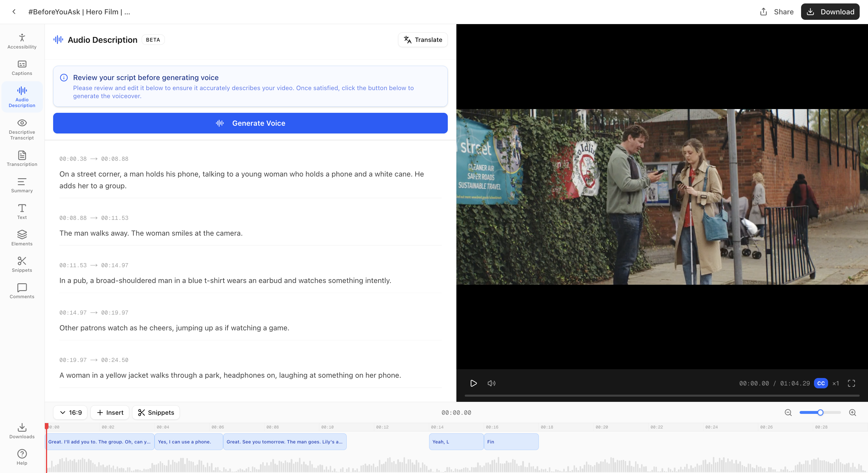Toggle closed captions on the video player

tap(821, 383)
